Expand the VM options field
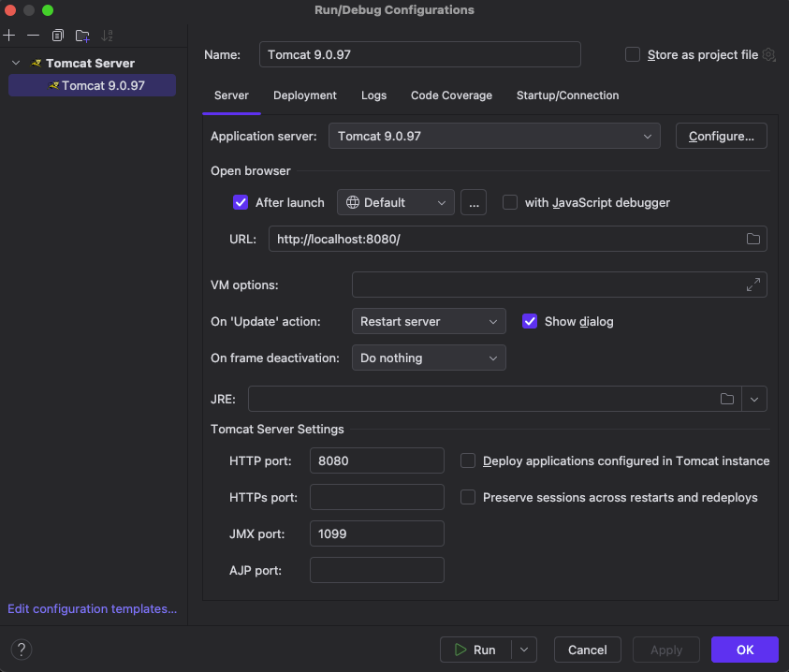 752,285
